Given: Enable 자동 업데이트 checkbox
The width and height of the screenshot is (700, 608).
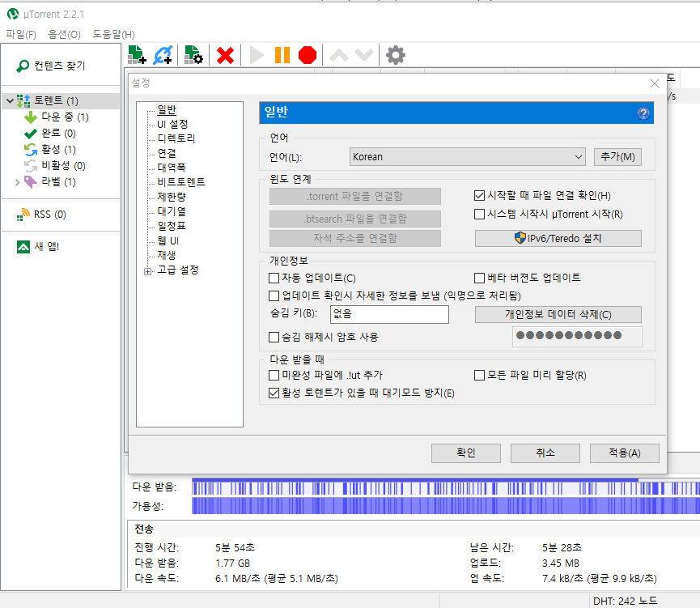Looking at the screenshot, I should point(274,278).
